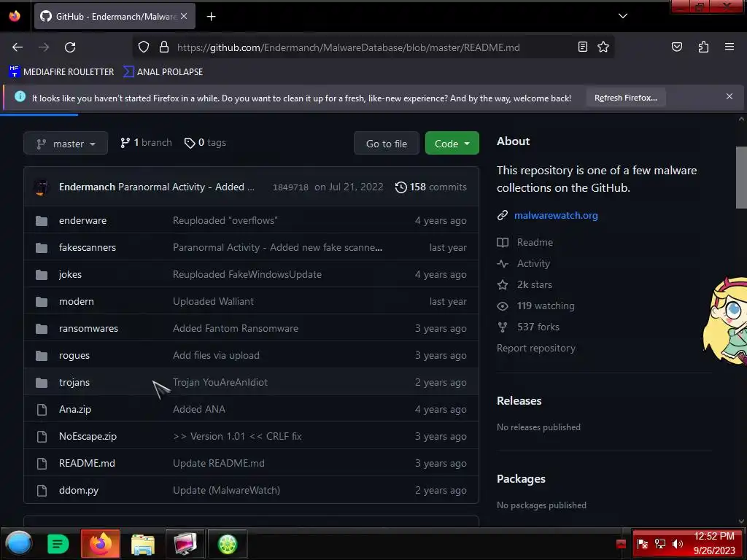This screenshot has width=747, height=560.
Task: Open commit message Reuploaded FakeWindowsUpdate
Action: [247, 274]
